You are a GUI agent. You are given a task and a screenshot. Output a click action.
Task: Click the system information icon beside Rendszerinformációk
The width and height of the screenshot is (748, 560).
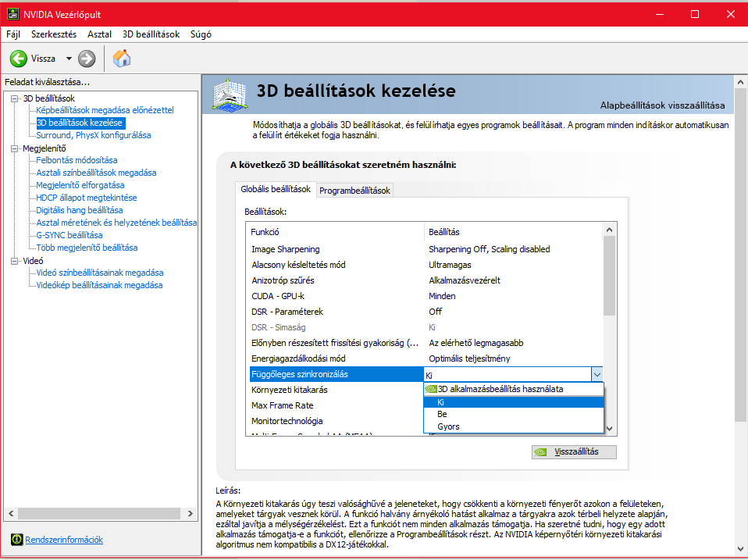coord(16,540)
